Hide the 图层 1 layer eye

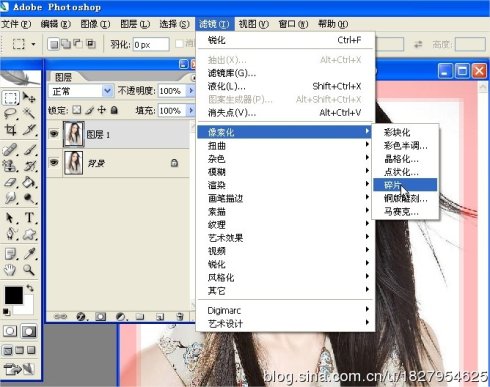(54, 134)
